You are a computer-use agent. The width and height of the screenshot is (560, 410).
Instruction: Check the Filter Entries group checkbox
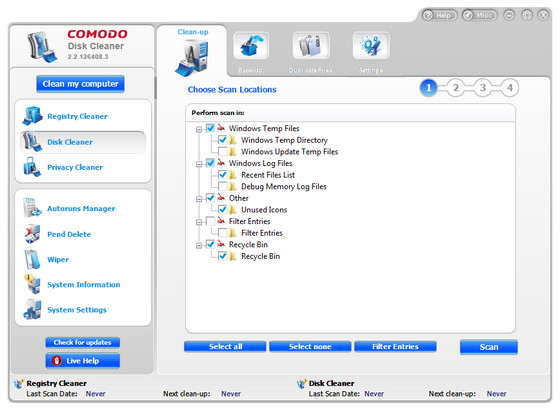click(210, 221)
